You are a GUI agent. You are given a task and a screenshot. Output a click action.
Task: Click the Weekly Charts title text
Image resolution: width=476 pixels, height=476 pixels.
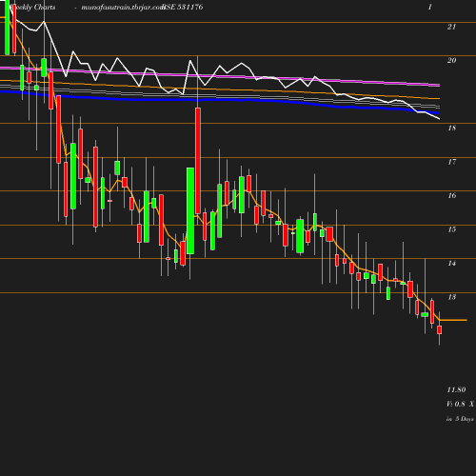(x=33, y=8)
